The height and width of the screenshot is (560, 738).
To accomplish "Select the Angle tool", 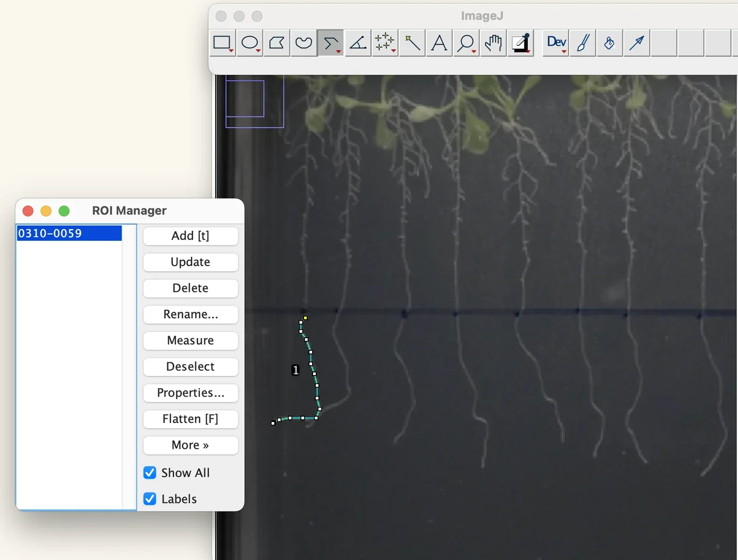I will [358, 43].
